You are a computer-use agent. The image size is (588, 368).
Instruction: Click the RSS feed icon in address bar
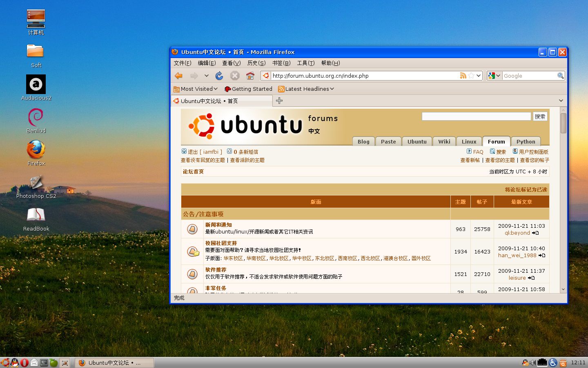463,76
